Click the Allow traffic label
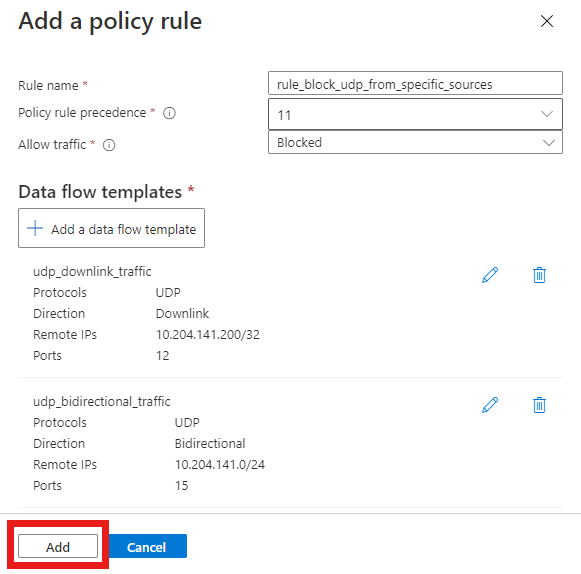 point(52,145)
